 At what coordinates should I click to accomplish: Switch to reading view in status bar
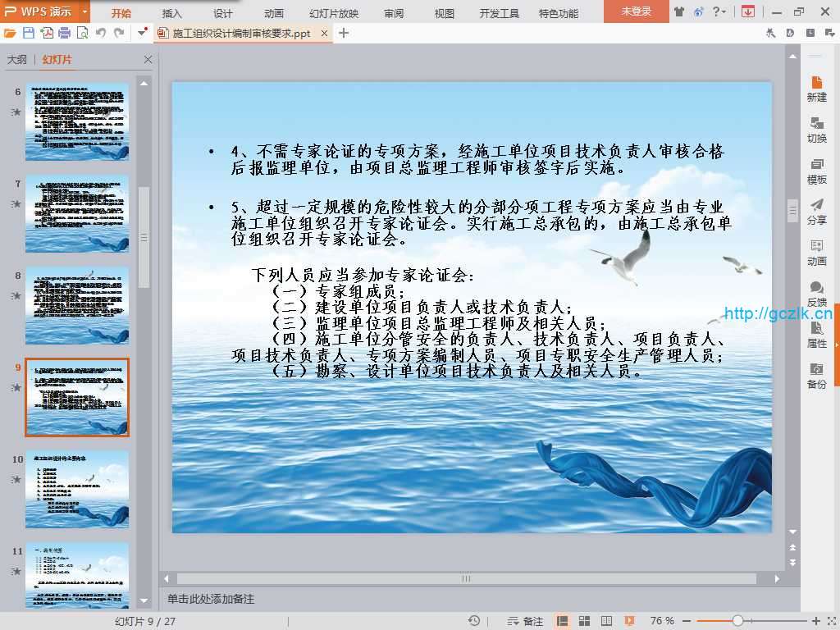tap(606, 621)
